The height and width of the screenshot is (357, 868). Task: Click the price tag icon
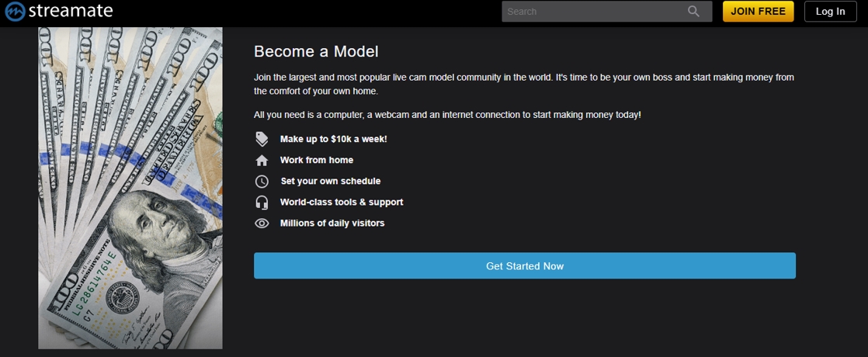pos(262,139)
